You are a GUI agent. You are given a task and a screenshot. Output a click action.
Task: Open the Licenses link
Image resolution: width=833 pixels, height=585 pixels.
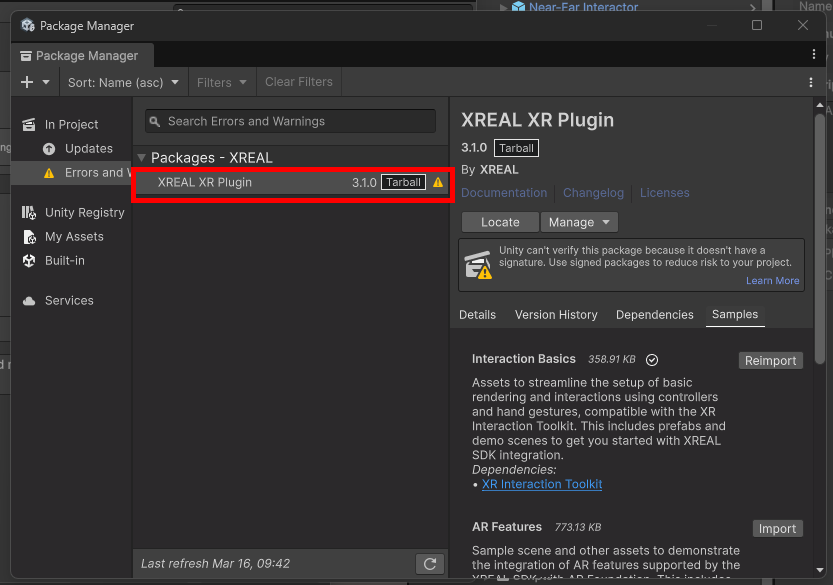click(x=664, y=193)
